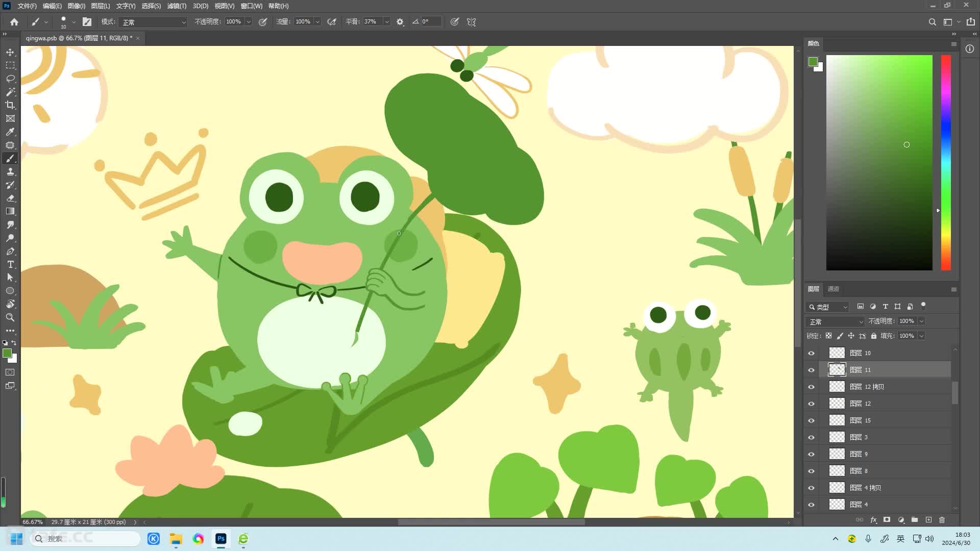Select the Eyedropper tool
Viewport: 980px width, 551px height.
pos(10,132)
